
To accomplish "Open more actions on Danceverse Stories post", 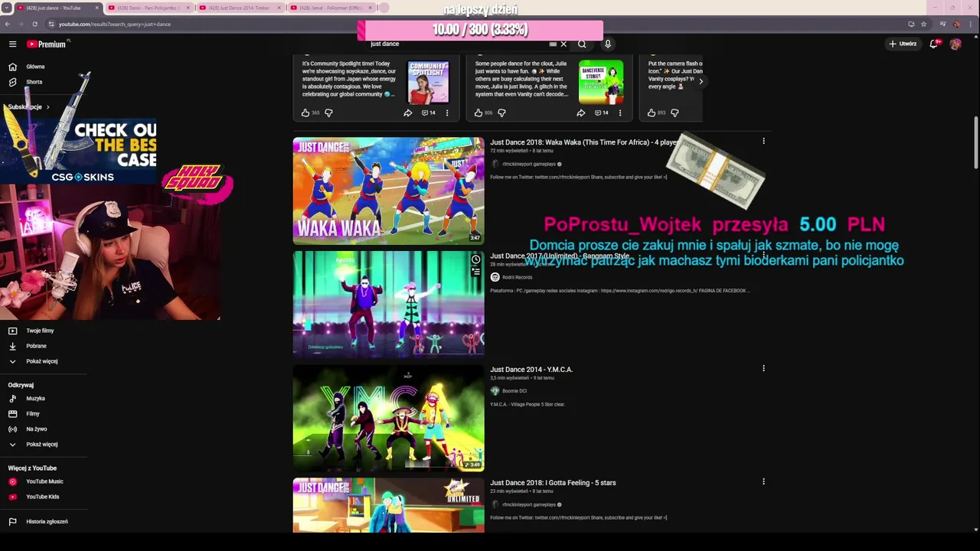I will coord(620,113).
